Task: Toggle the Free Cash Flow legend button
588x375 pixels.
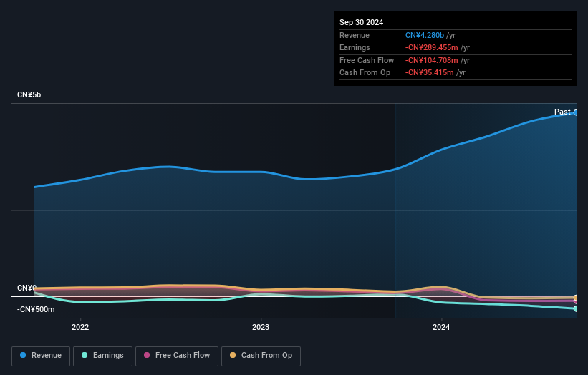Action: 177,356
